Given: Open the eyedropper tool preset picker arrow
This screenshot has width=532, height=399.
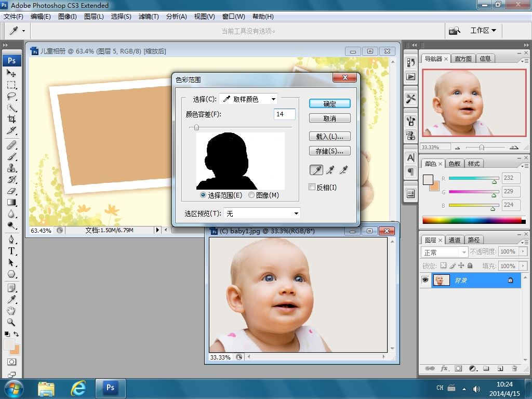Looking at the screenshot, I should tap(23, 31).
